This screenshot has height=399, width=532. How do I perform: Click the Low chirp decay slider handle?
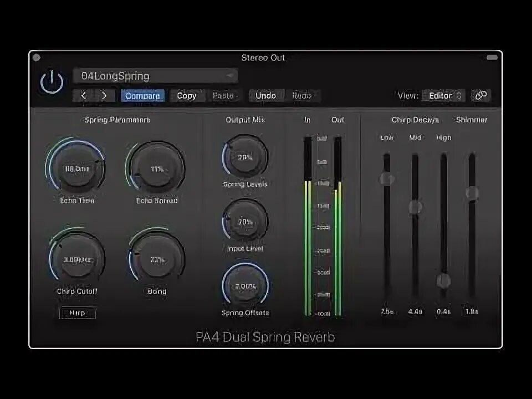387,178
